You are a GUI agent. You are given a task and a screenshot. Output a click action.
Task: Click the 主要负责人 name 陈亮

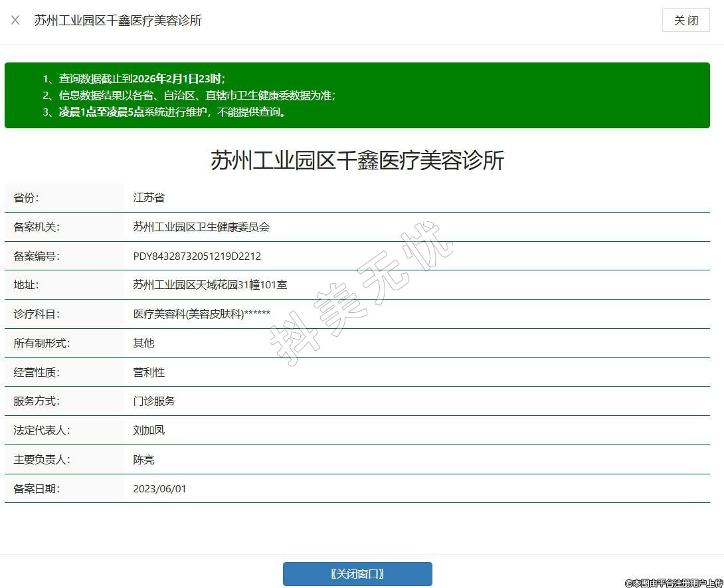click(x=143, y=460)
